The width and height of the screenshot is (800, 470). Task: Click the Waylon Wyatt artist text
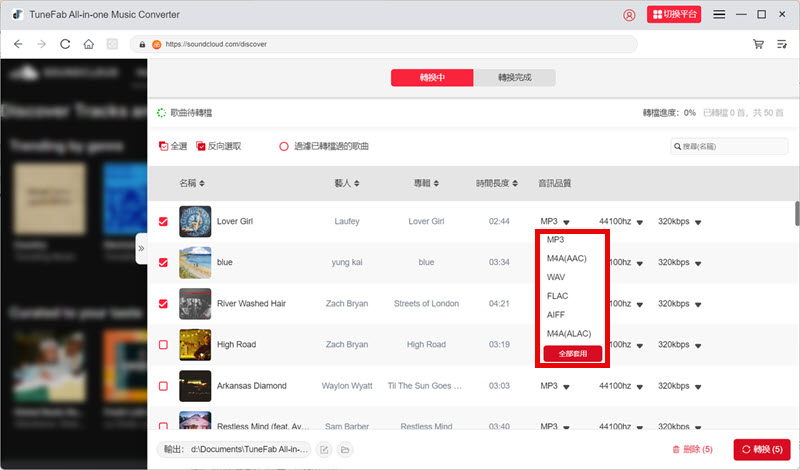347,386
